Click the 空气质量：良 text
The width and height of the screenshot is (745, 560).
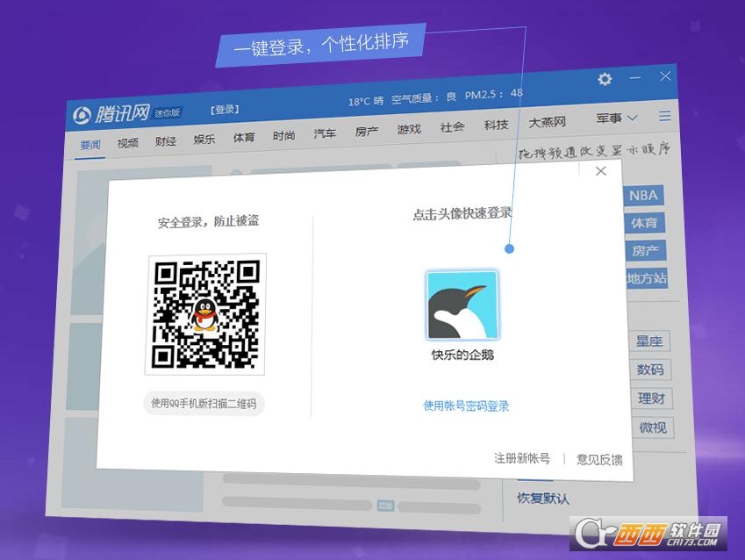coord(424,98)
